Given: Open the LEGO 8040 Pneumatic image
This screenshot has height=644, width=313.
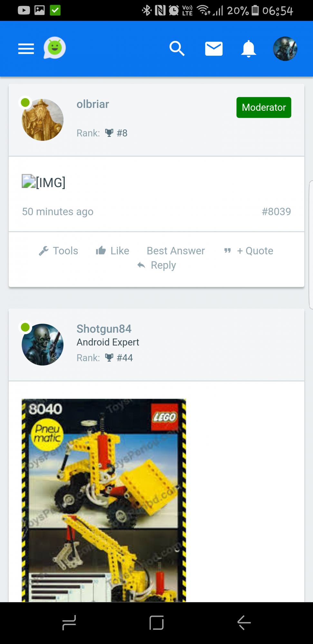Looking at the screenshot, I should [104, 500].
